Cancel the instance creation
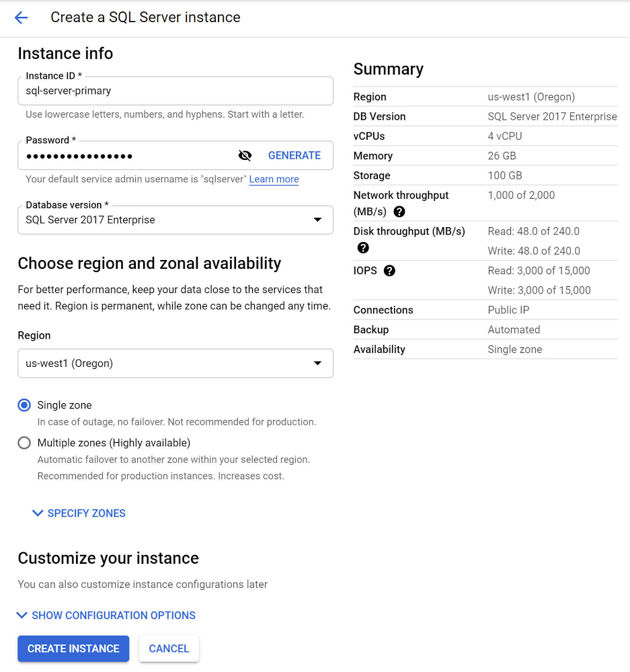Screen dimensions: 630x672 169,648
